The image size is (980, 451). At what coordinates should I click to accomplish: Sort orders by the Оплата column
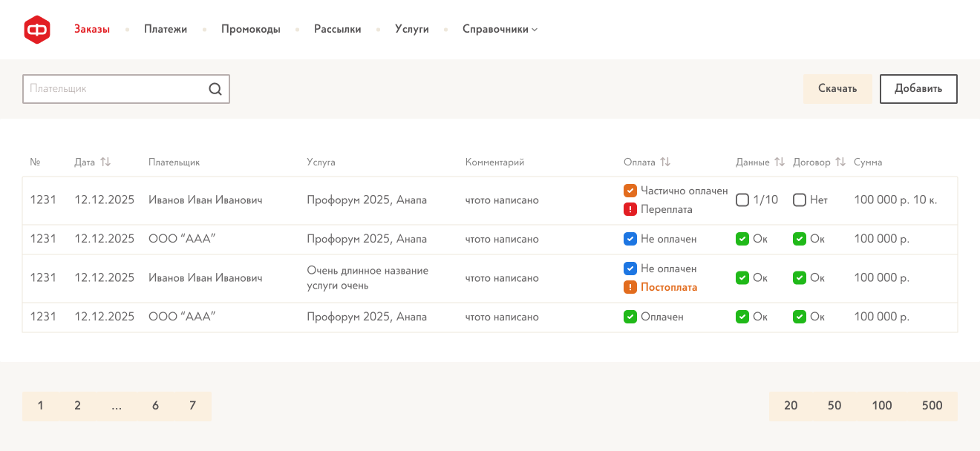(665, 162)
